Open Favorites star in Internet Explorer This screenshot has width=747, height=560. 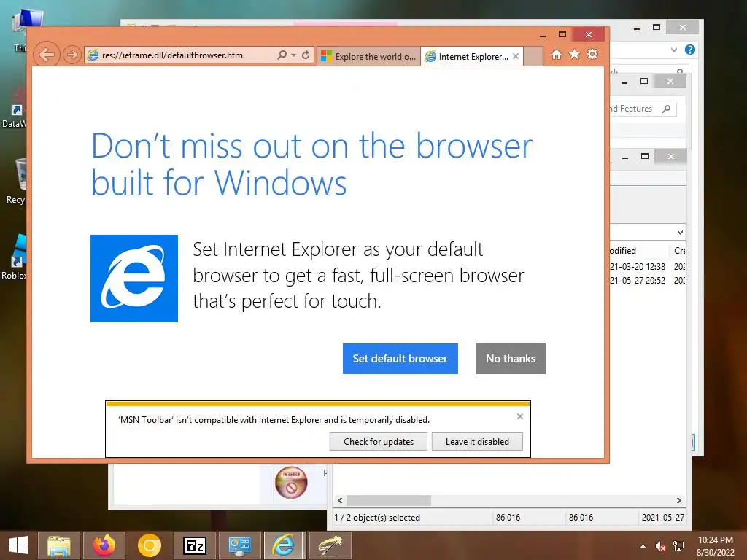click(575, 55)
